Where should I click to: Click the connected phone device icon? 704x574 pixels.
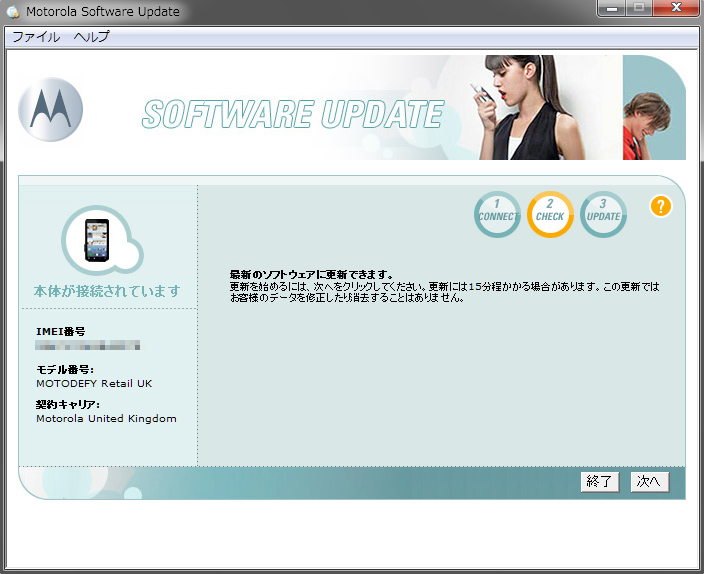(97, 240)
